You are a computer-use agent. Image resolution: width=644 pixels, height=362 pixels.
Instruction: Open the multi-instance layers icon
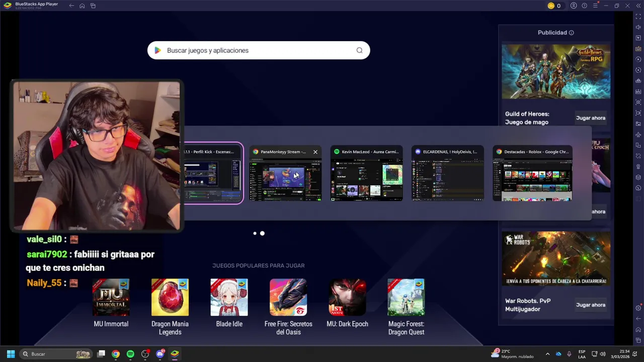coord(638,177)
